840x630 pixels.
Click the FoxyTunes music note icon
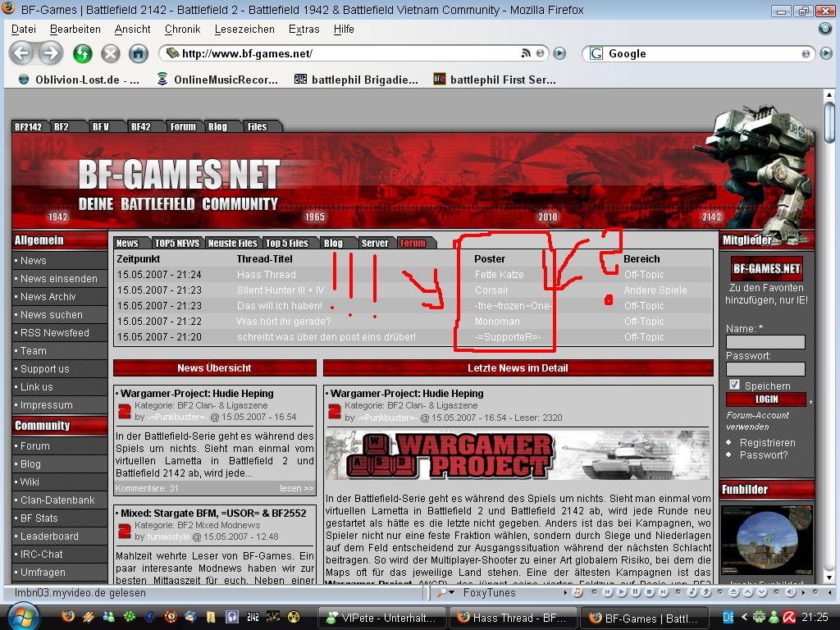tap(692, 592)
